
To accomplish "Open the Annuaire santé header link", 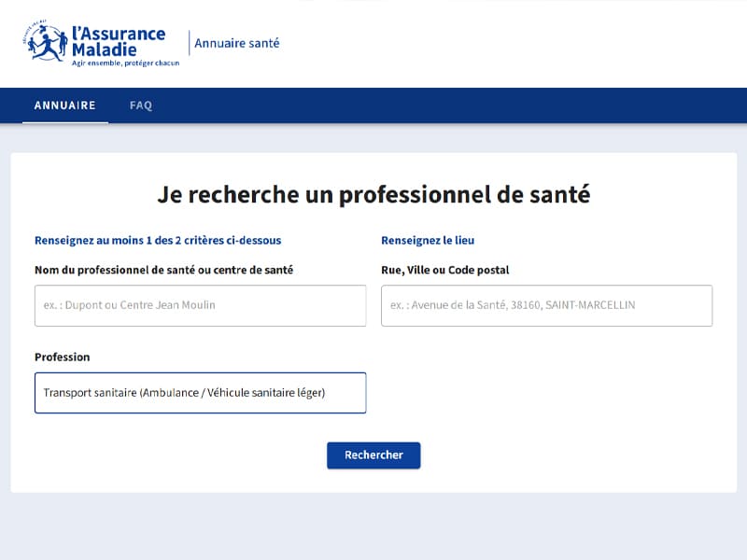I will click(237, 43).
